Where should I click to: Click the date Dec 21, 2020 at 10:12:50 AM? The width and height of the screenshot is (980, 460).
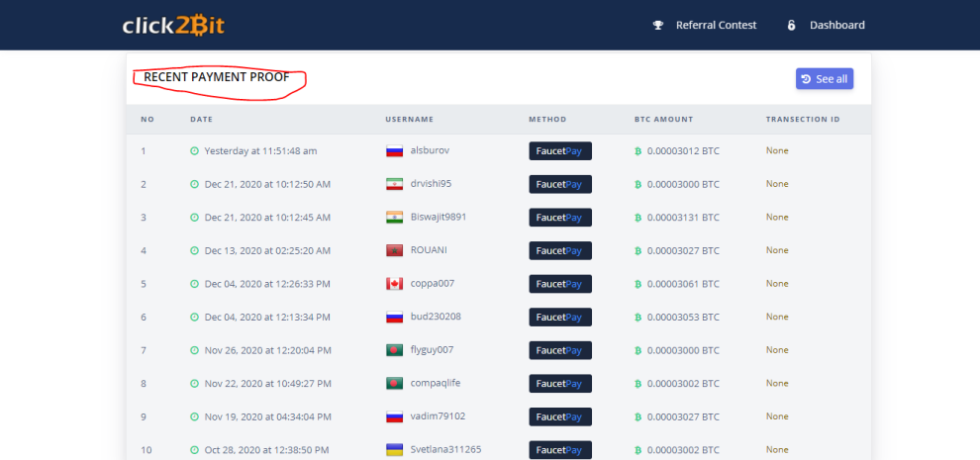click(x=267, y=184)
